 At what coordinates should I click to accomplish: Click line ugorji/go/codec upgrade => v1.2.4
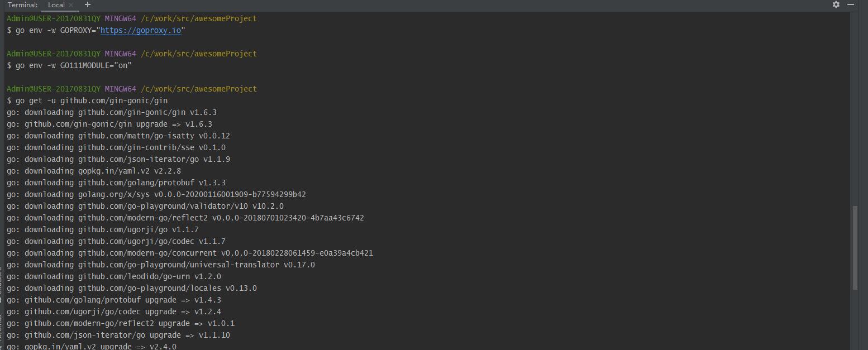click(x=114, y=311)
